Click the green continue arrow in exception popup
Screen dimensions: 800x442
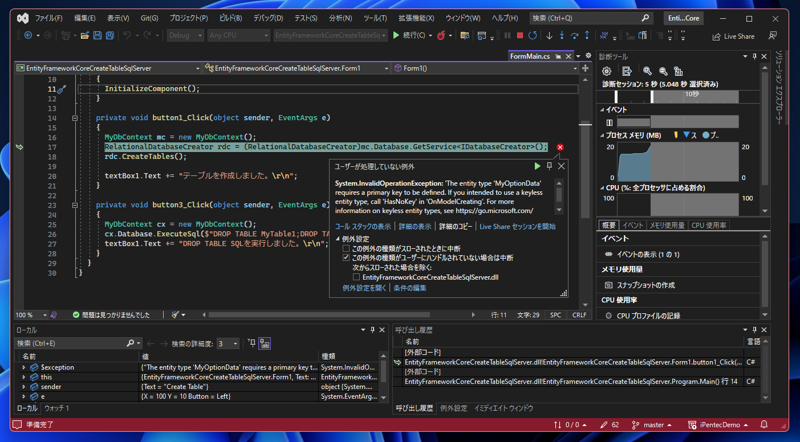pos(537,166)
